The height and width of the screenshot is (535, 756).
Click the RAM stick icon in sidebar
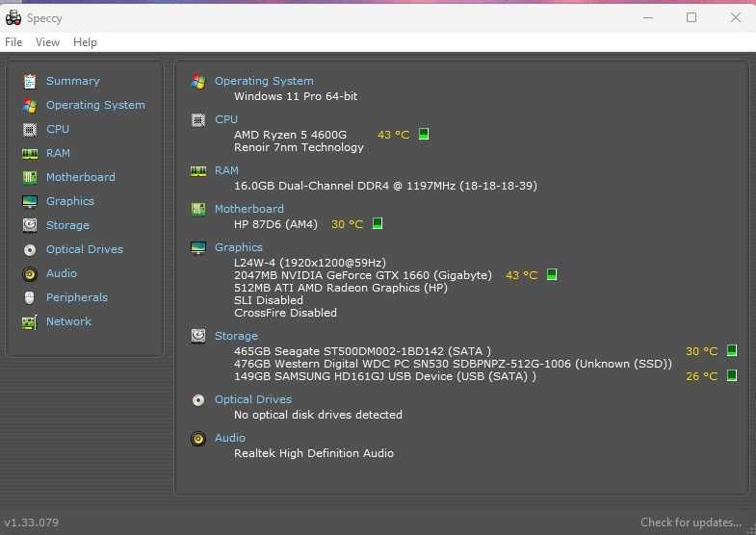coord(30,154)
